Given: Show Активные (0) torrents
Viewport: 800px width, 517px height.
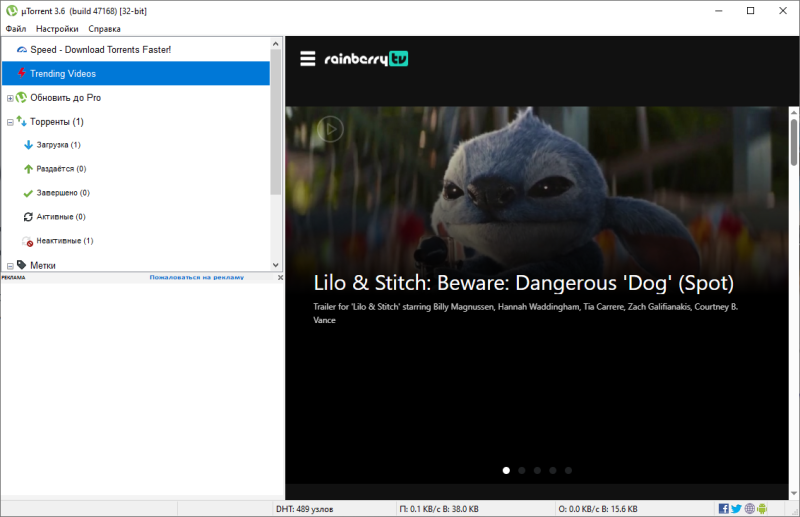Looking at the screenshot, I should (61, 217).
